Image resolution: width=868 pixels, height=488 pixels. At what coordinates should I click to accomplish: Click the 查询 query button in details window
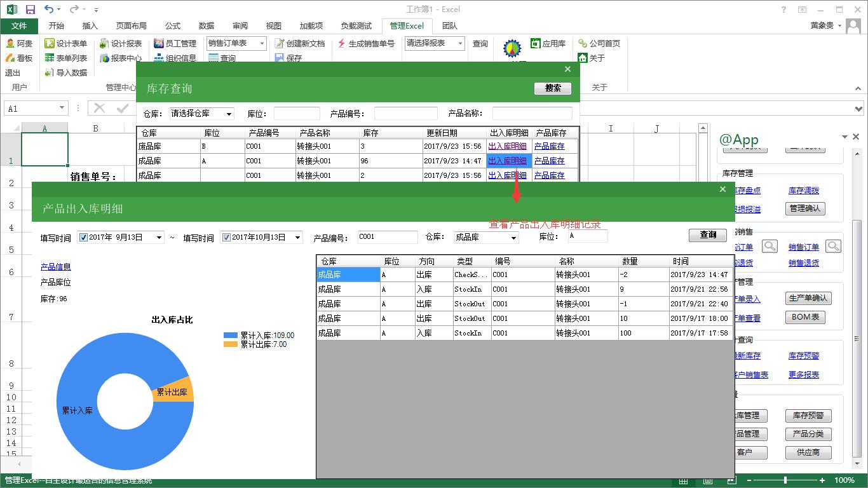click(x=708, y=235)
